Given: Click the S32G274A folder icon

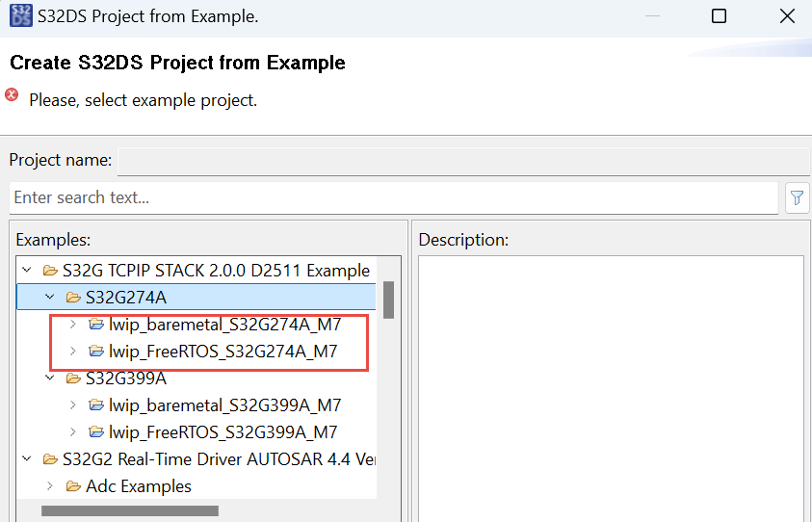Looking at the screenshot, I should point(73,298).
